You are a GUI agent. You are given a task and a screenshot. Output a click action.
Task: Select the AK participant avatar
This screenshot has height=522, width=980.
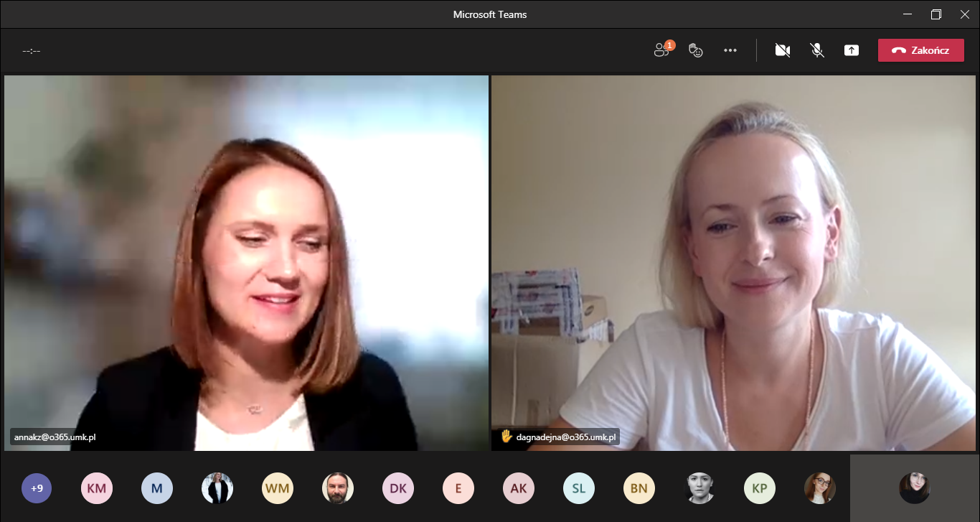[x=518, y=488]
